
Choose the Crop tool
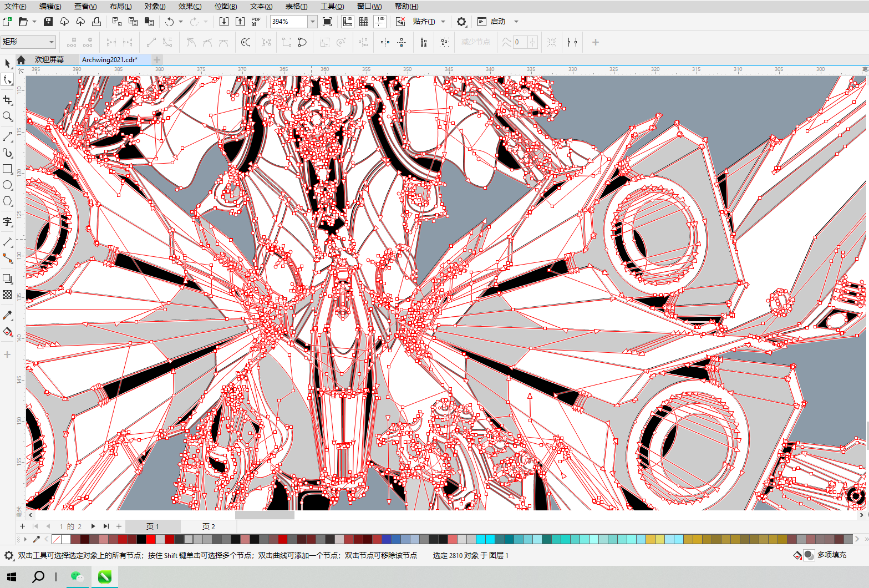(7, 100)
